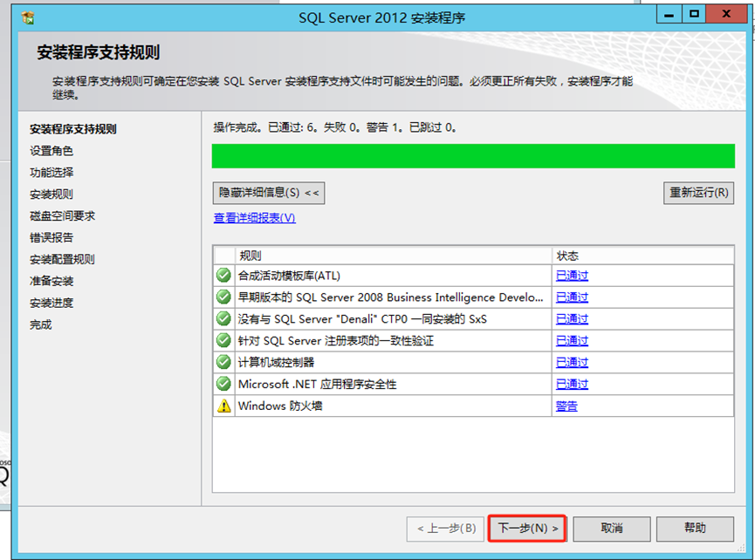Click yellow warning icon for Windows 防火墙

pos(223,406)
